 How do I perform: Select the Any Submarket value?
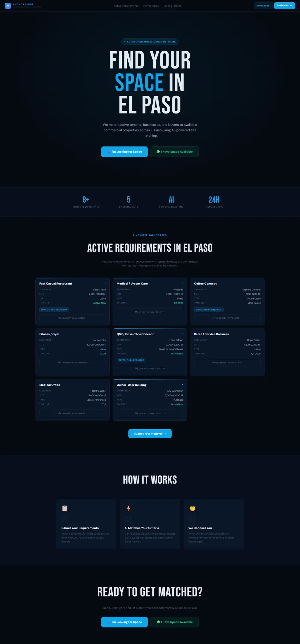(175, 391)
